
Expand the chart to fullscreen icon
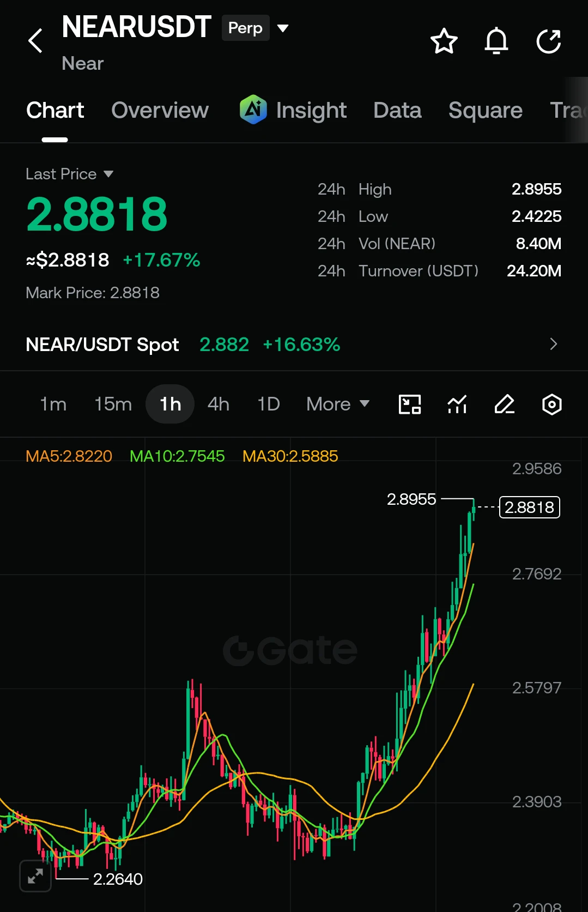tap(35, 876)
